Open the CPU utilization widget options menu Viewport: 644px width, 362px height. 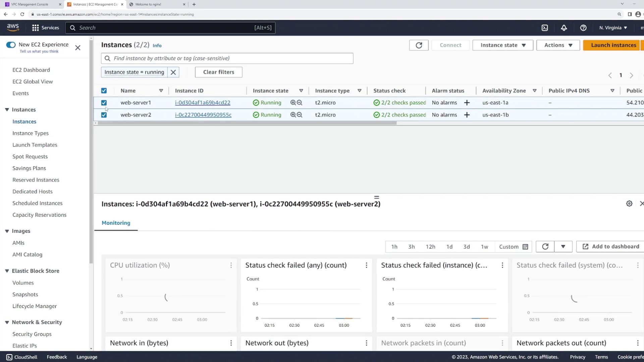(x=231, y=265)
